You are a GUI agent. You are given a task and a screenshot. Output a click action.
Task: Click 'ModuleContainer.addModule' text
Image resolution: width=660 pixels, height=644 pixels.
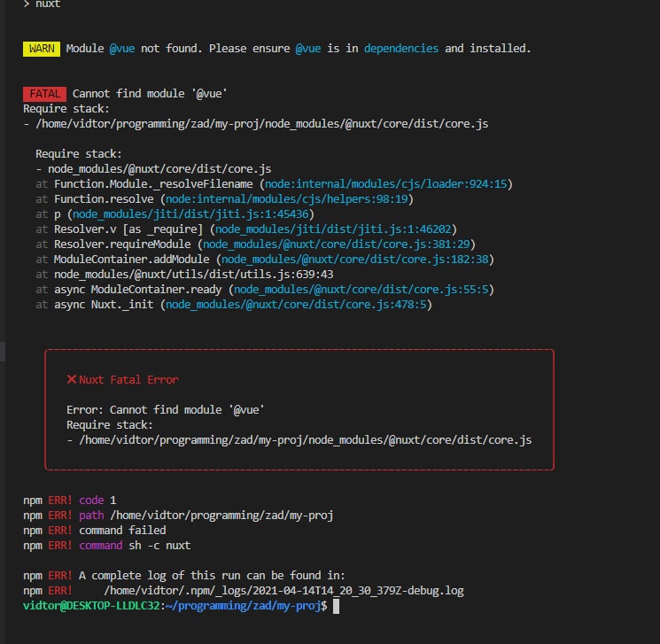[x=132, y=260]
